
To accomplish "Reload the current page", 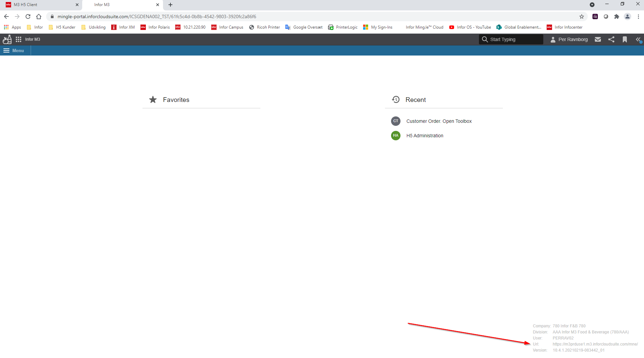I will [x=28, y=16].
